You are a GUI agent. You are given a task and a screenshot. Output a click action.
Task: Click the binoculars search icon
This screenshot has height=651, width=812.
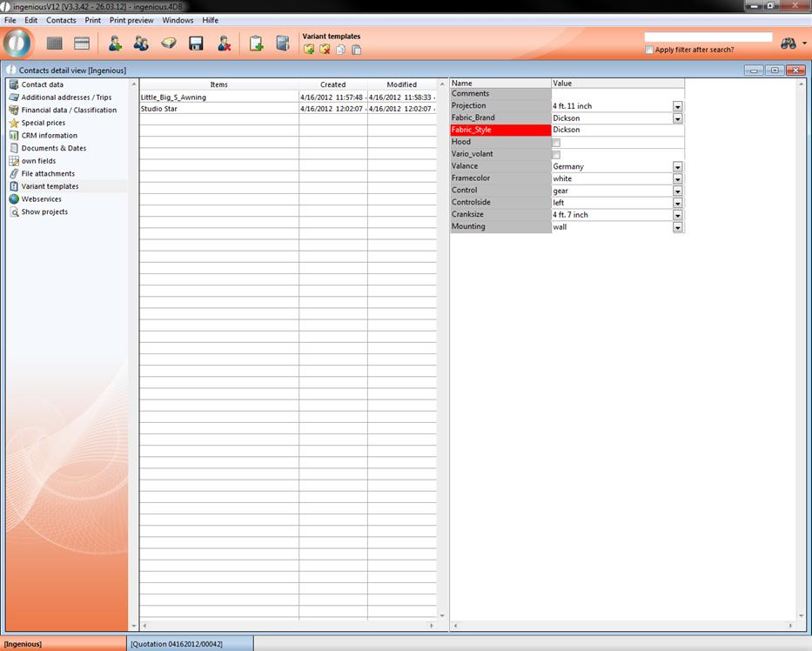(789, 44)
